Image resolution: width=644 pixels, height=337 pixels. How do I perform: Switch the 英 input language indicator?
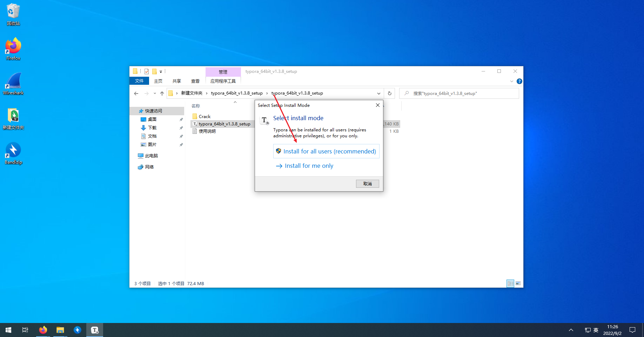[596, 330]
